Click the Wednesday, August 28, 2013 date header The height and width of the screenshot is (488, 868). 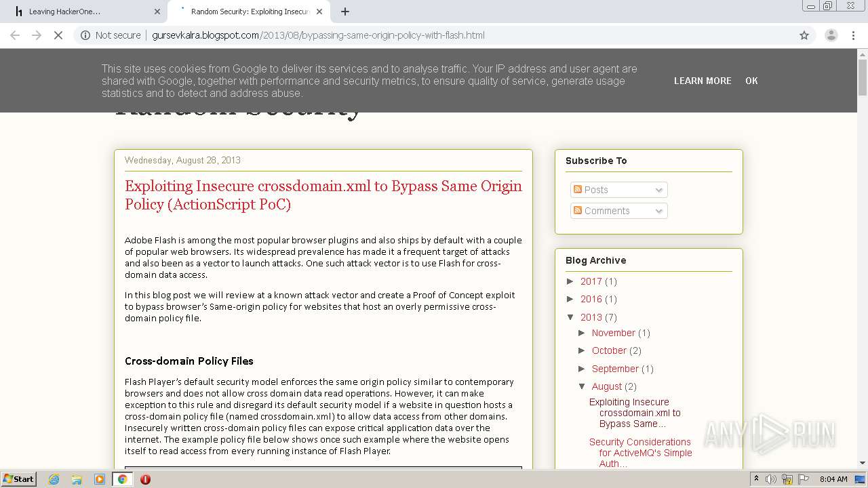(x=182, y=160)
